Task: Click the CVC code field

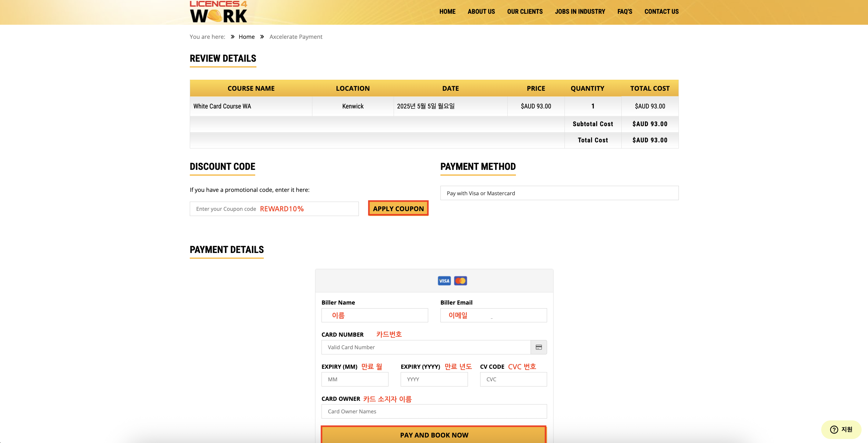Action: click(x=513, y=379)
